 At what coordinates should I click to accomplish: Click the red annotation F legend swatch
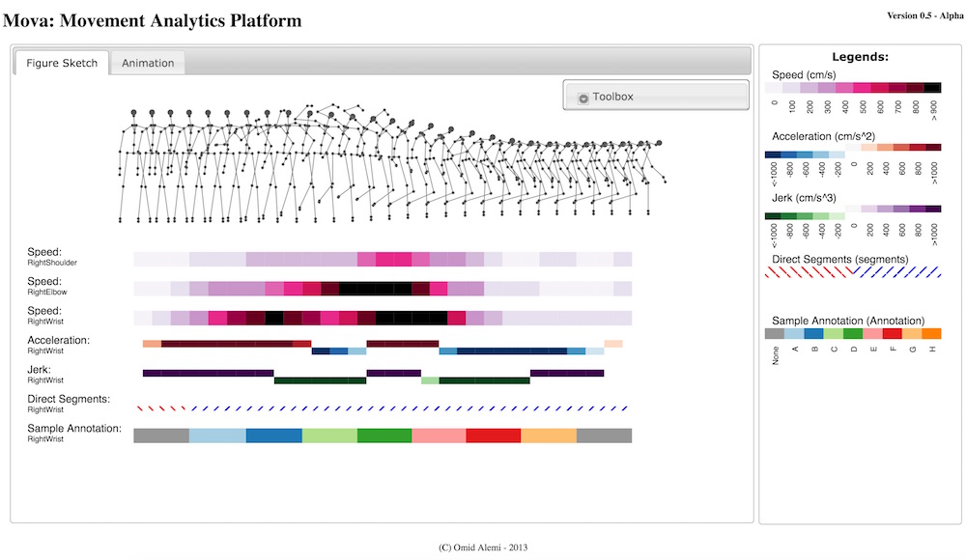(x=892, y=333)
